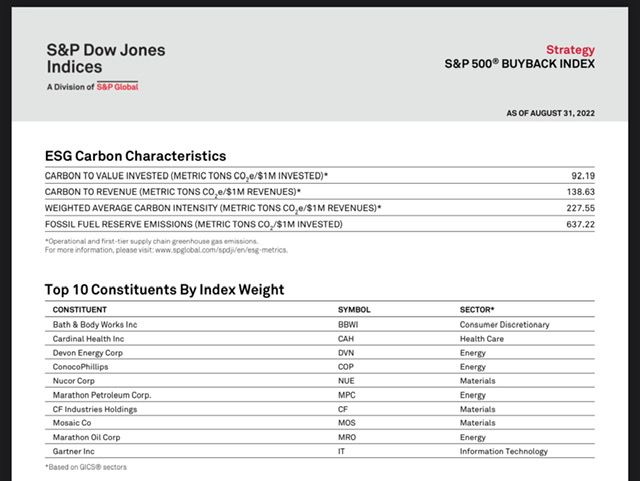Click the Fossil Fuel Reserve Emissions value 637.22
Viewport: 640px width, 481px height.
coord(579,224)
